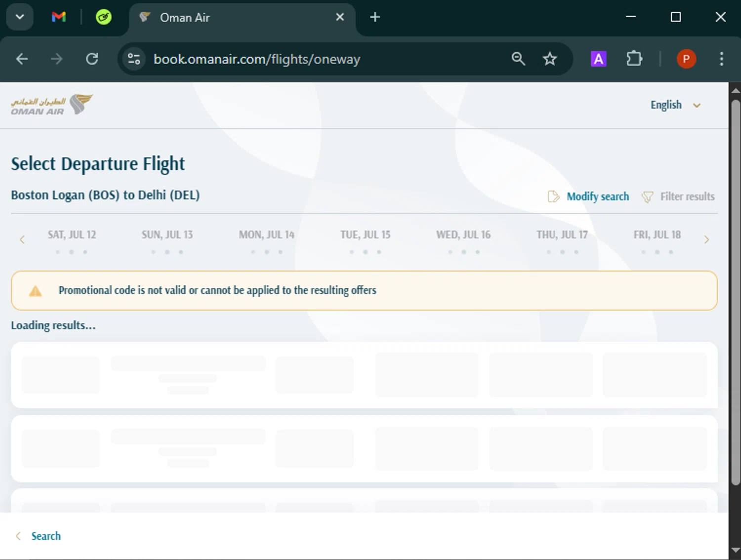Click the promotional code warning icon
Viewport: 741px width, 560px height.
point(36,291)
